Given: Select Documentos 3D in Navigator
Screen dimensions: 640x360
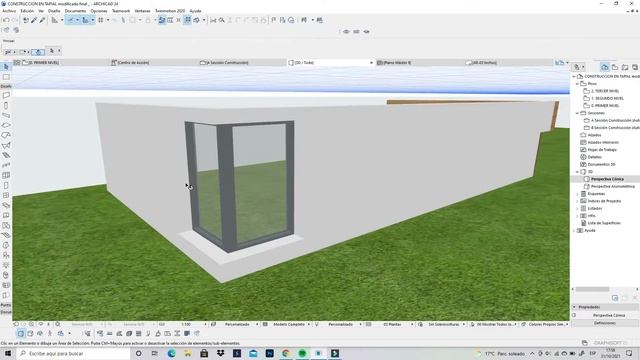Looking at the screenshot, I should point(601,164).
